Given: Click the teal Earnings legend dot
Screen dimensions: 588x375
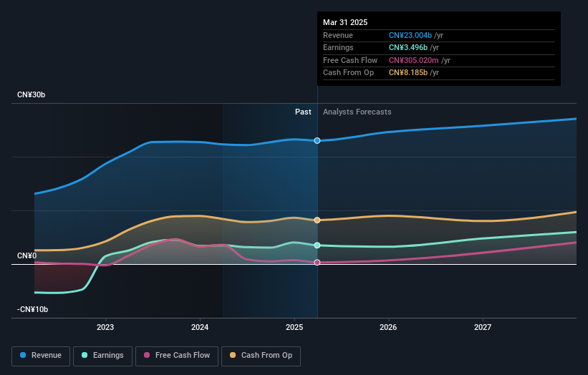Looking at the screenshot, I should [x=85, y=355].
